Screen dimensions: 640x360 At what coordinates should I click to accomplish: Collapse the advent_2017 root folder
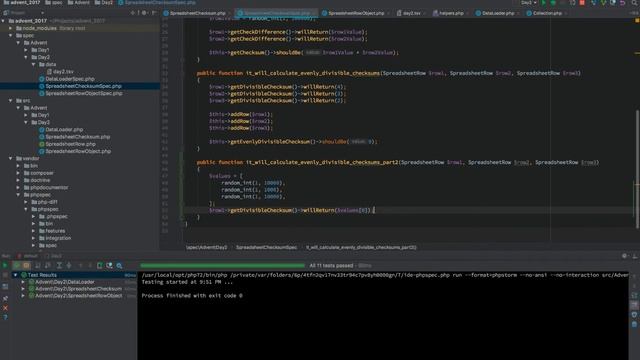[x=4, y=21]
